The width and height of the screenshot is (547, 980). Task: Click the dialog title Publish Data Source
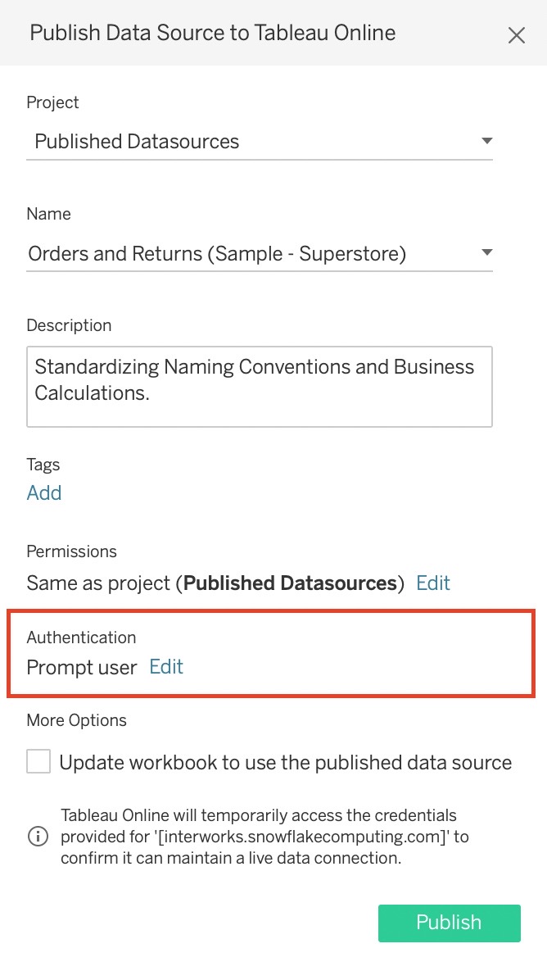(x=212, y=33)
